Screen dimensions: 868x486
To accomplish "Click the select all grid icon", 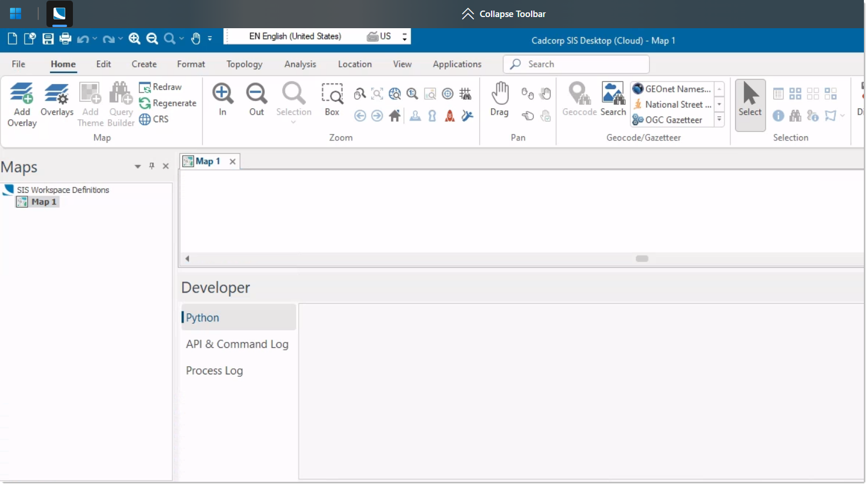I will click(795, 94).
